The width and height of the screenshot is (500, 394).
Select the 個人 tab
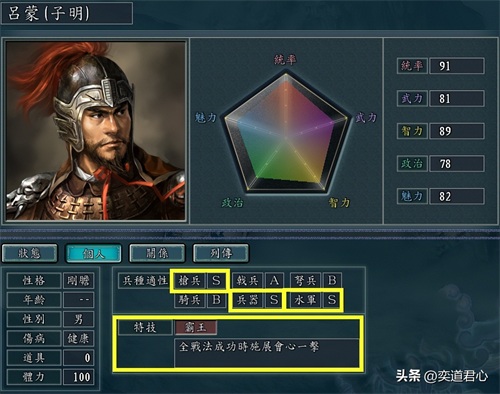click(94, 254)
